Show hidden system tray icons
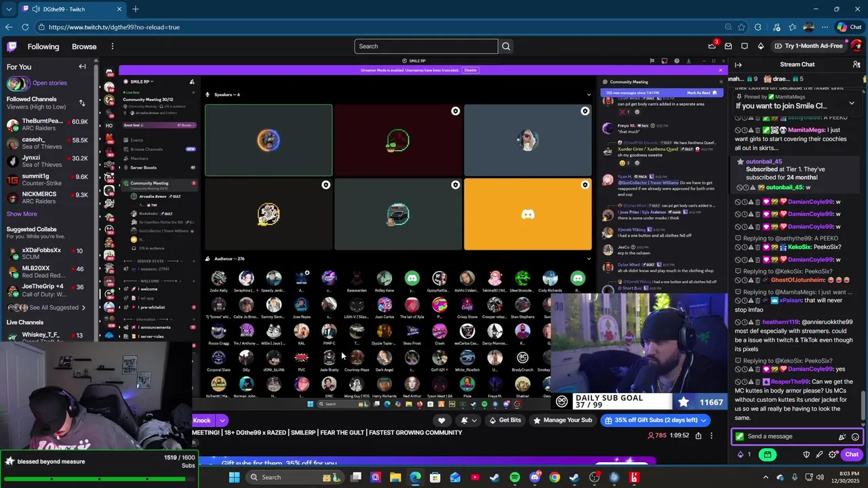 pos(767,477)
